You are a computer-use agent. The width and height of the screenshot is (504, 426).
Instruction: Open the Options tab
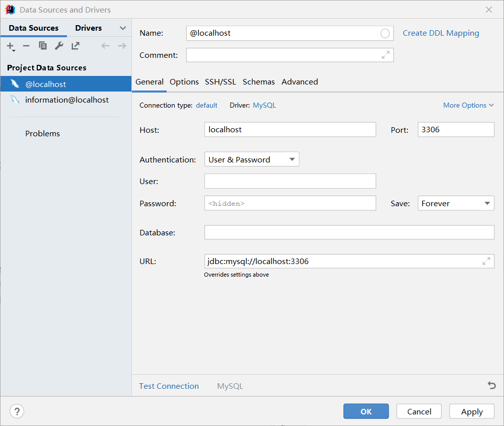pos(184,82)
